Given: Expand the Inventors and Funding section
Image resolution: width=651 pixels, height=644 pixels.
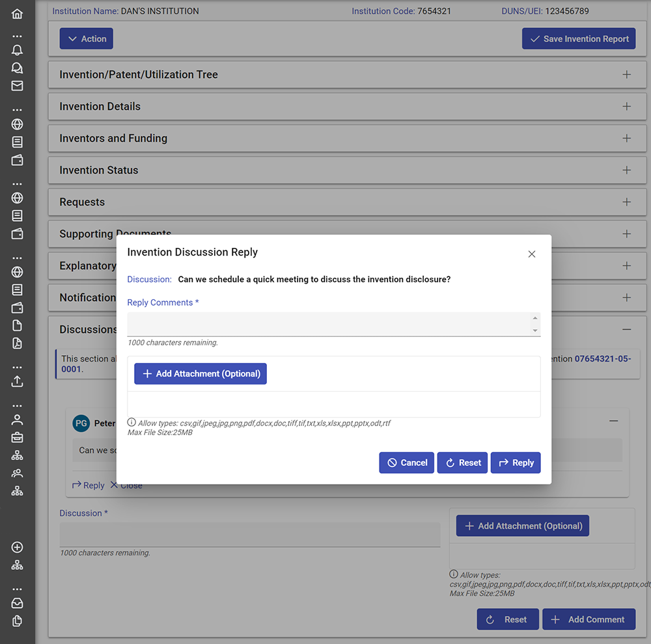Looking at the screenshot, I should click(347, 138).
